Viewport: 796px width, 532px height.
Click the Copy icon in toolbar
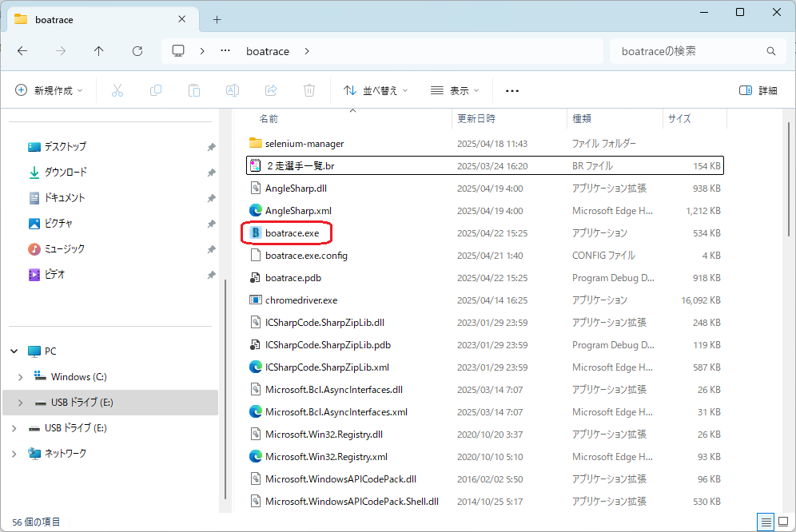point(156,91)
